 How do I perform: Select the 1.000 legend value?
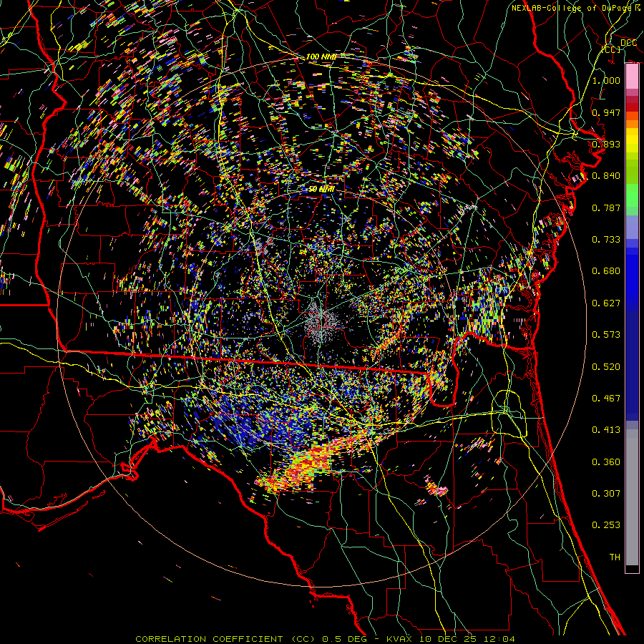pyautogui.click(x=606, y=80)
